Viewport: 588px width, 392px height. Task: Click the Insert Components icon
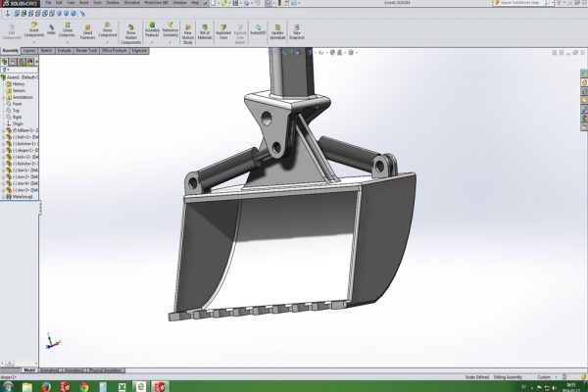[x=34, y=29]
